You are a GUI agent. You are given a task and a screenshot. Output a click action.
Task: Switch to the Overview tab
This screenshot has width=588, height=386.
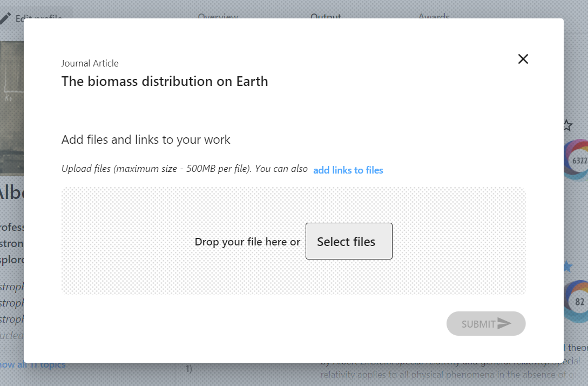coord(218,17)
